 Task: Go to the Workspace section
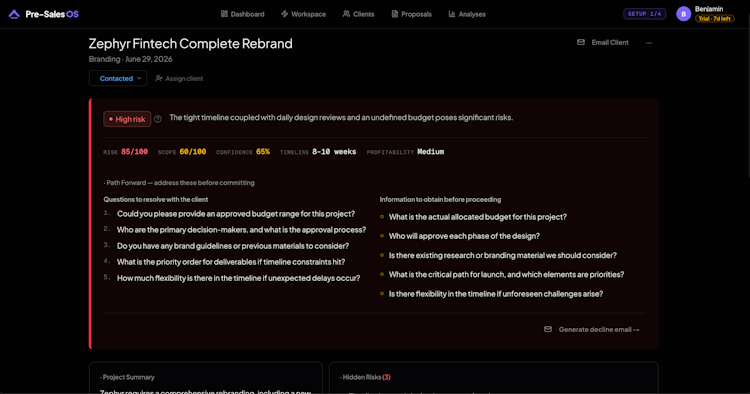(304, 14)
